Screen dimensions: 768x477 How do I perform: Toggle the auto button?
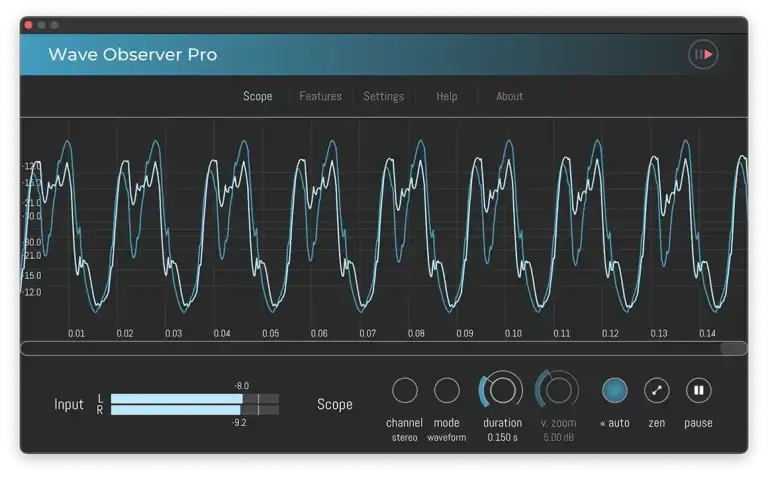point(614,390)
